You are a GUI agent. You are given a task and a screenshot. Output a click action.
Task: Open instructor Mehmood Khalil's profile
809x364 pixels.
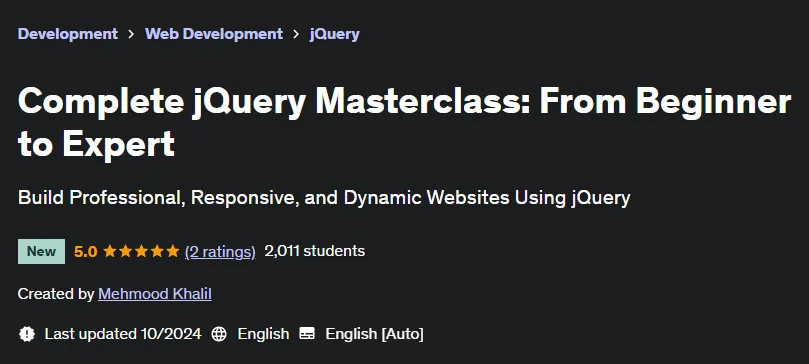point(155,294)
